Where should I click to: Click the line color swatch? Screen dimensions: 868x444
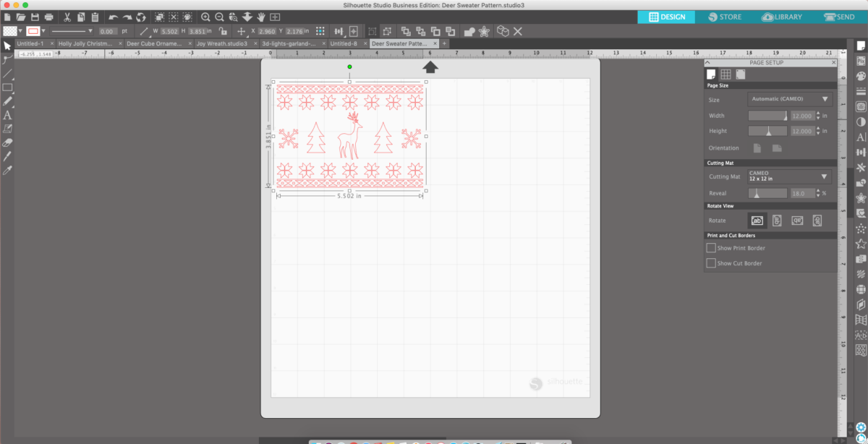coord(33,31)
